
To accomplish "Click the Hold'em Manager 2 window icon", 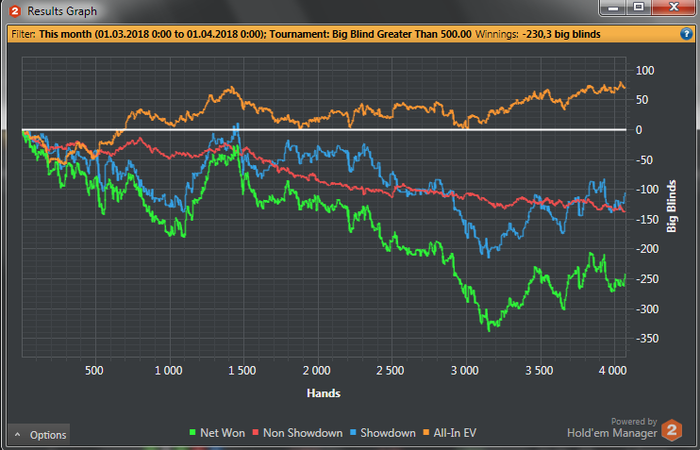I will coord(15,11).
